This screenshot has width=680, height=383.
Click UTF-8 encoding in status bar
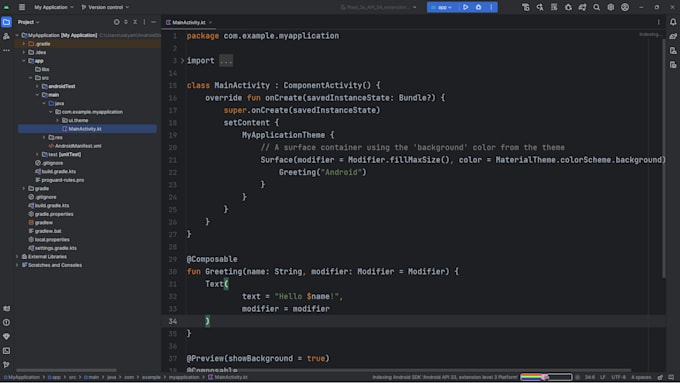coord(618,377)
